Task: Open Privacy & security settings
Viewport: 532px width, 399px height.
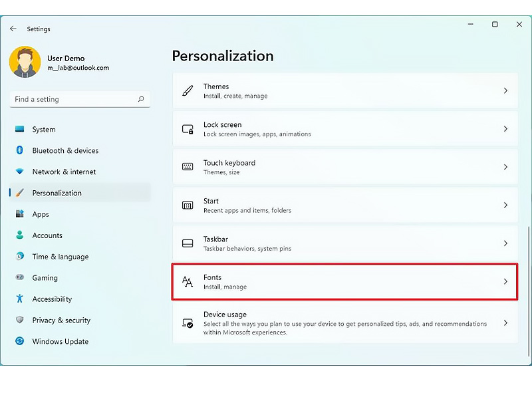Action: click(80, 320)
